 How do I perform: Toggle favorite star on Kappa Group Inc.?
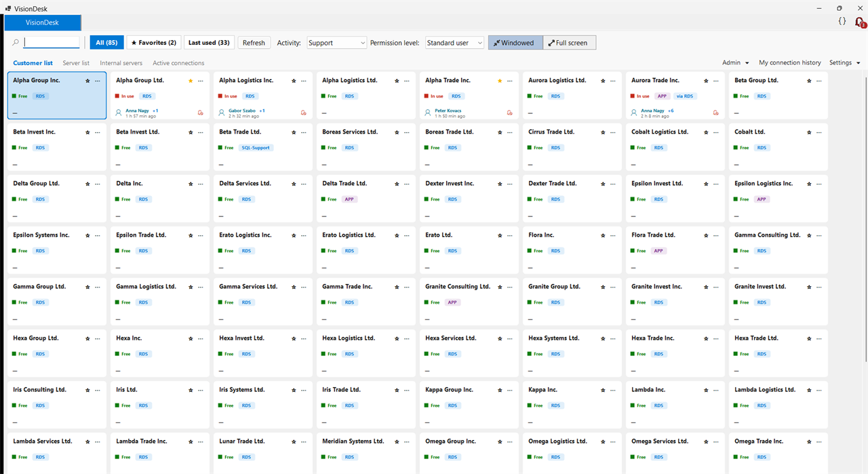point(500,390)
